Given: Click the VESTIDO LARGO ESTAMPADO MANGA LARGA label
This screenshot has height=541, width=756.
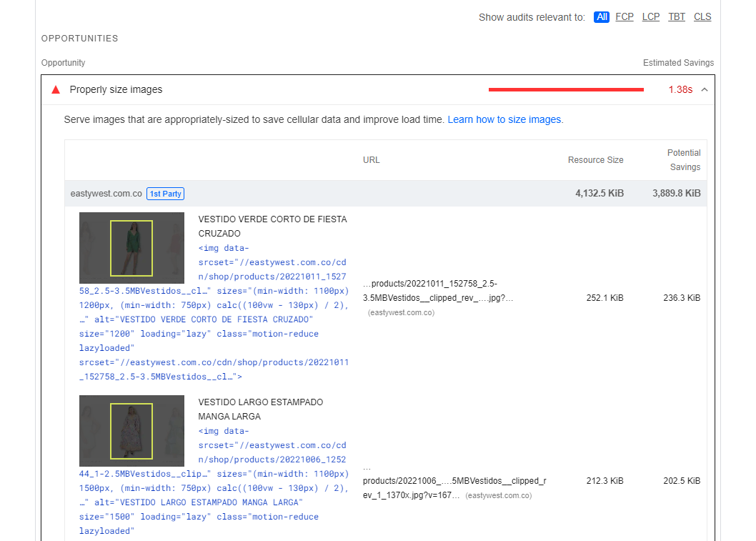Looking at the screenshot, I should (260, 409).
